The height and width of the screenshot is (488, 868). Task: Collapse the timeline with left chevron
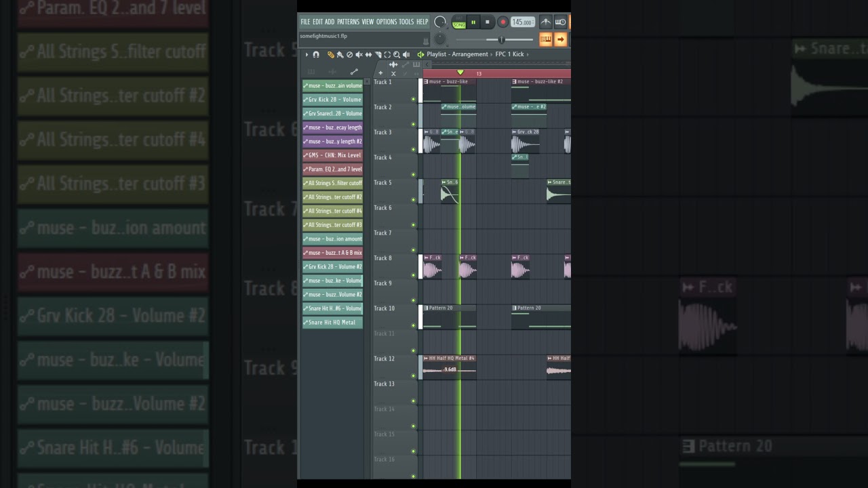[x=427, y=64]
